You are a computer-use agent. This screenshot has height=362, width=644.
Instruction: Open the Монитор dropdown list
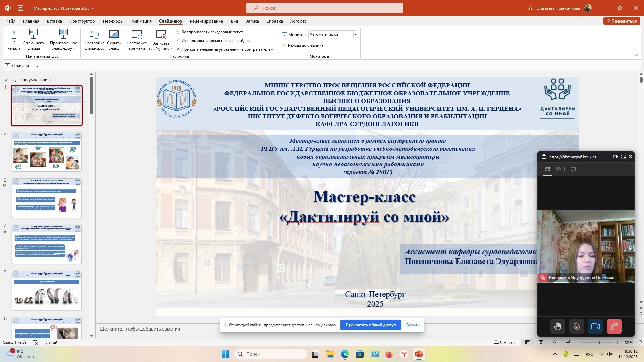(x=355, y=34)
